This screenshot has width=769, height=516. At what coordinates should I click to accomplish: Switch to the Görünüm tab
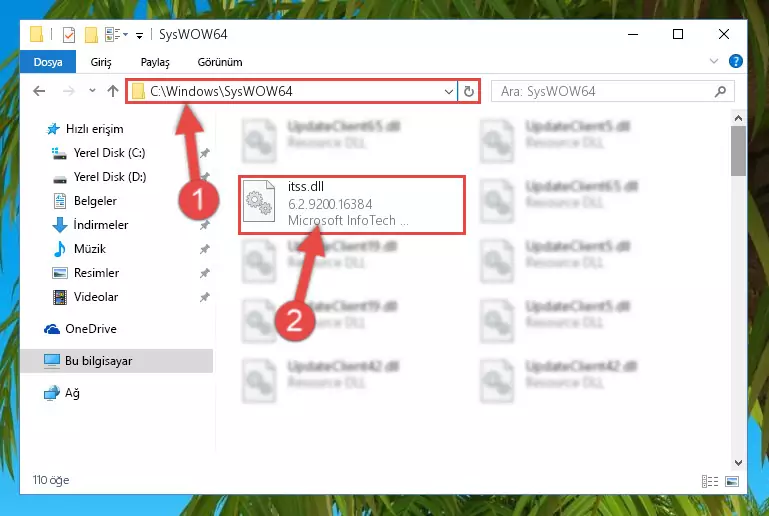[x=220, y=62]
